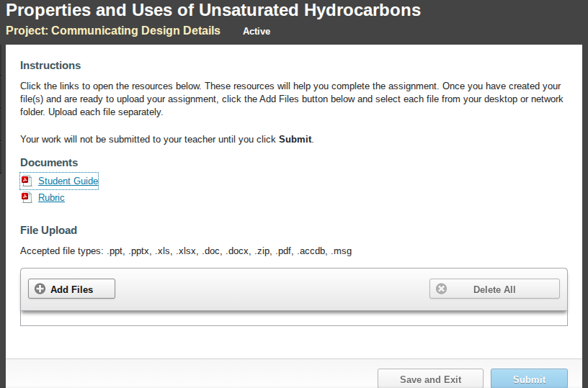Choose Save and Exit
Screen dimensions: 588x388
tap(430, 379)
